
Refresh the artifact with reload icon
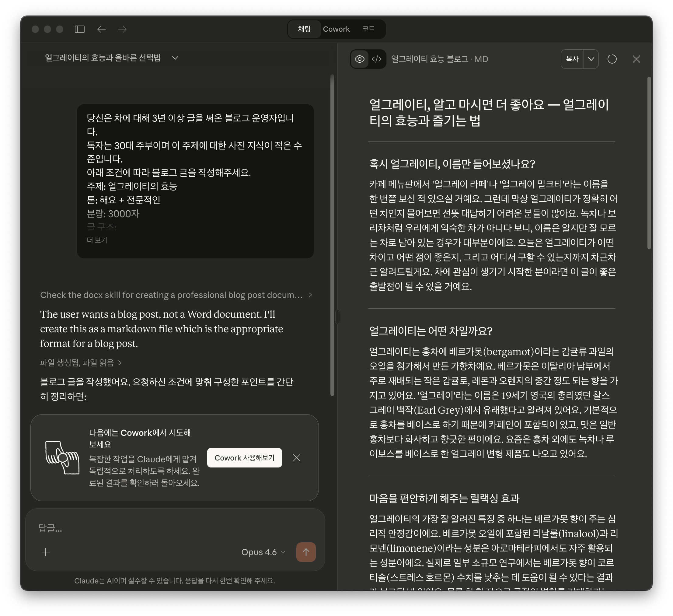pos(612,59)
